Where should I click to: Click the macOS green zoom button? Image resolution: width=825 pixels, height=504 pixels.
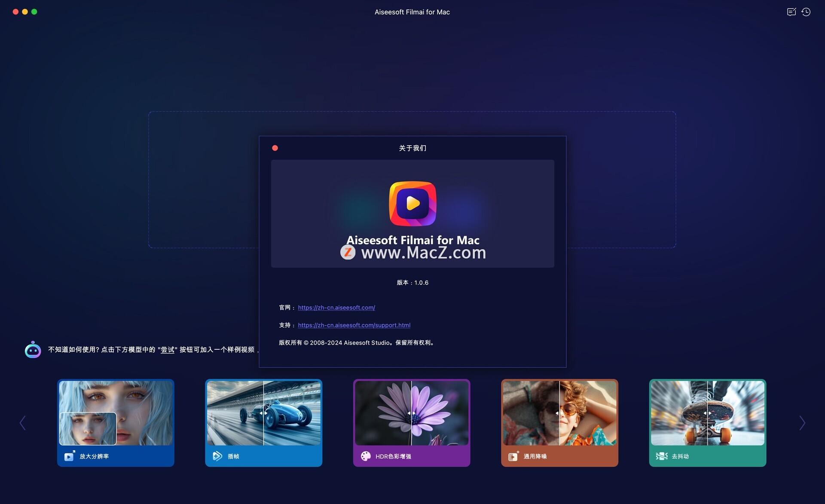[x=34, y=12]
